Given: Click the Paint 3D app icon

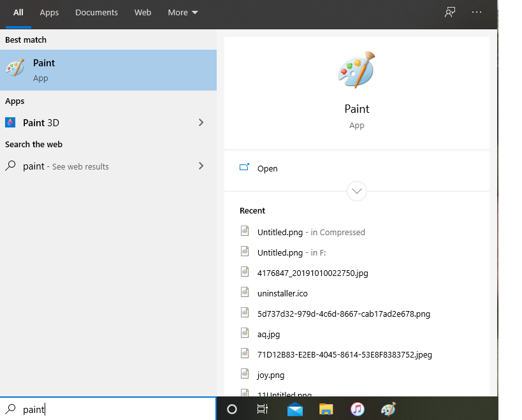Looking at the screenshot, I should tap(10, 122).
